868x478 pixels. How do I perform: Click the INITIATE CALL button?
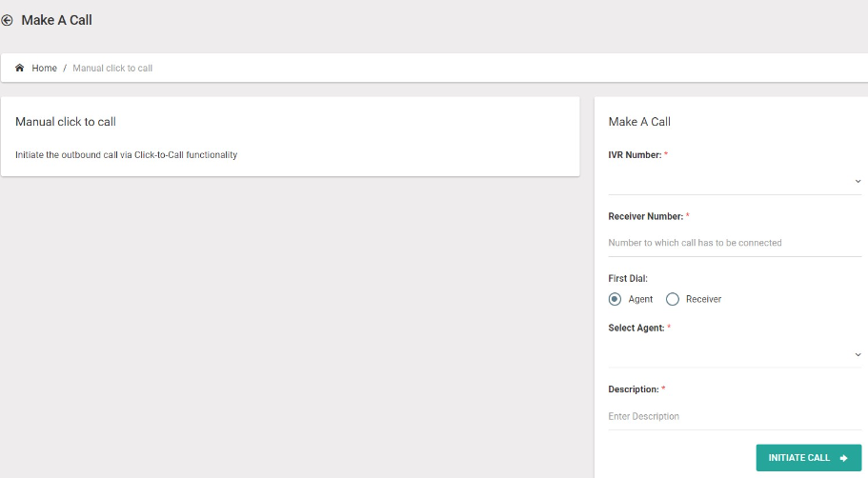tap(809, 458)
